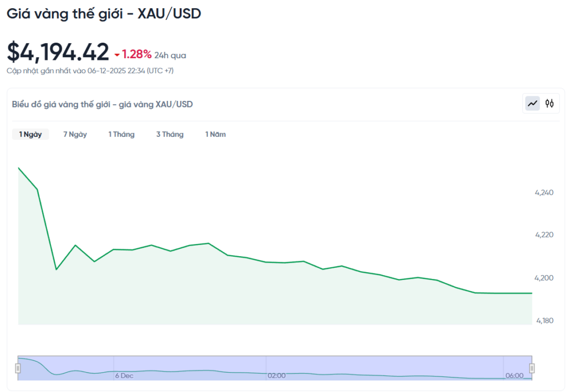Show the 1 Tháng chart range
568x392 pixels.
[x=121, y=134]
